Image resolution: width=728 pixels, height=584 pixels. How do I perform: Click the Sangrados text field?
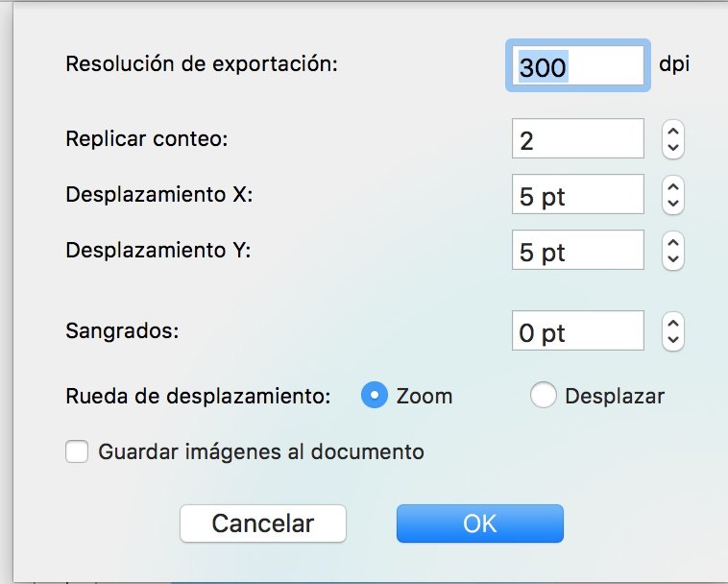pos(577,330)
